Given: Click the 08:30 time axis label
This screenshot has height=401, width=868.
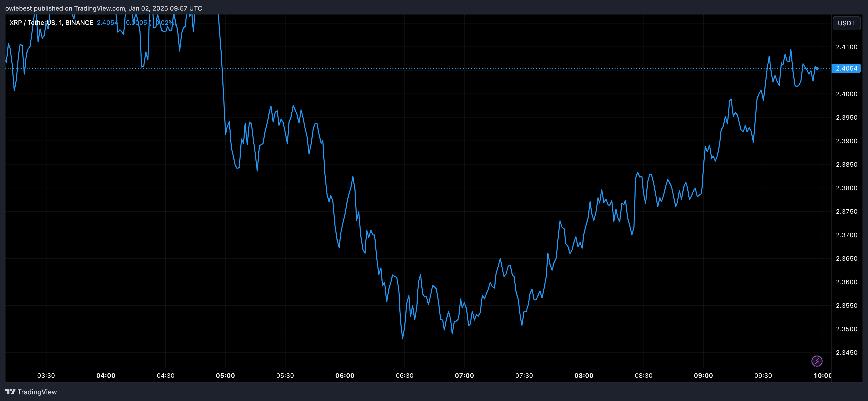Looking at the screenshot, I should pos(643,376).
